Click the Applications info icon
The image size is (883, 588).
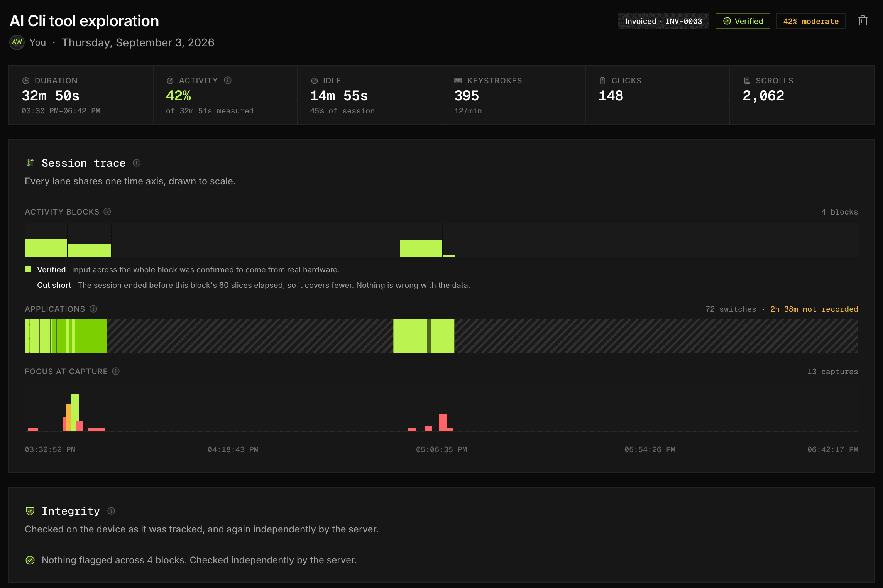pyautogui.click(x=93, y=309)
